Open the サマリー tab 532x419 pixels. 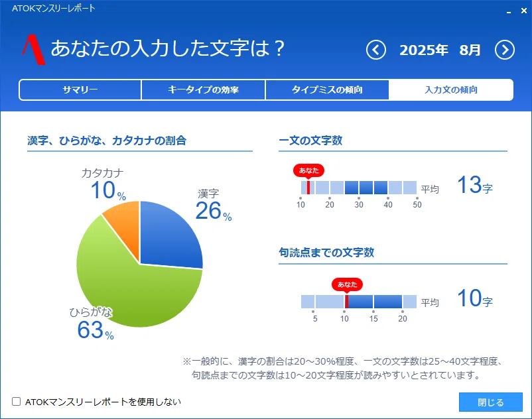click(80, 90)
